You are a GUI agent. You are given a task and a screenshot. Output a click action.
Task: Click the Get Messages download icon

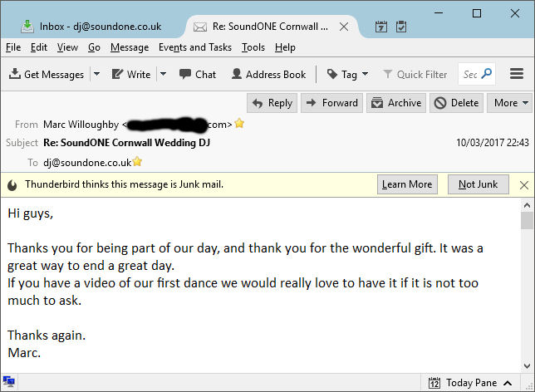click(x=14, y=74)
